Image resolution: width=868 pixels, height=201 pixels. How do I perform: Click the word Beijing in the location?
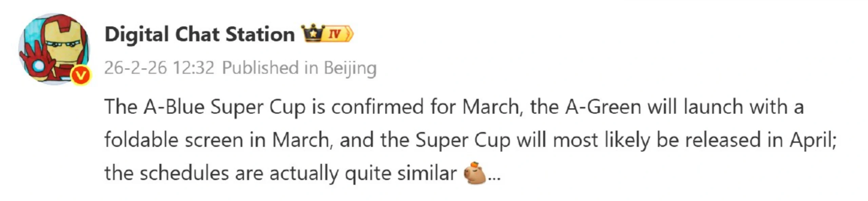[x=350, y=68]
